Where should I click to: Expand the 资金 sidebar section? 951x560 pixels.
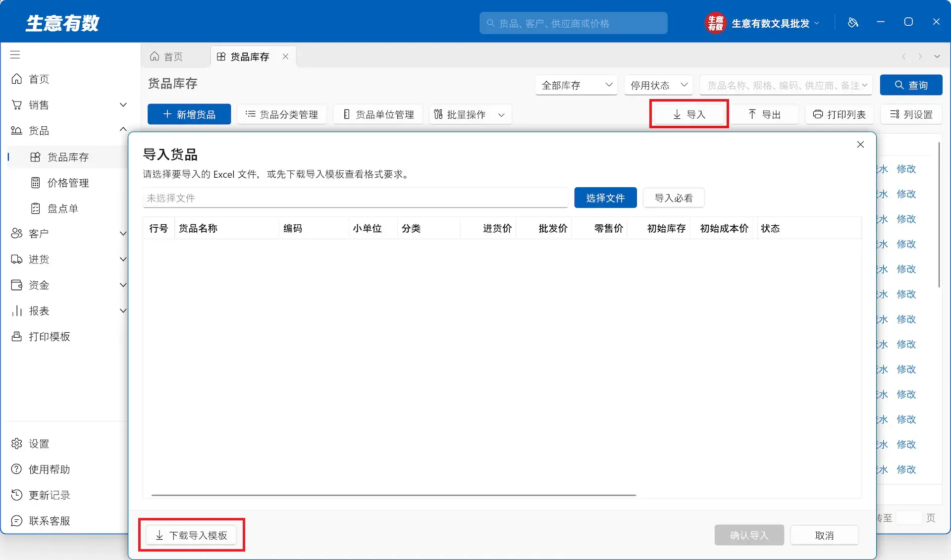coord(123,285)
